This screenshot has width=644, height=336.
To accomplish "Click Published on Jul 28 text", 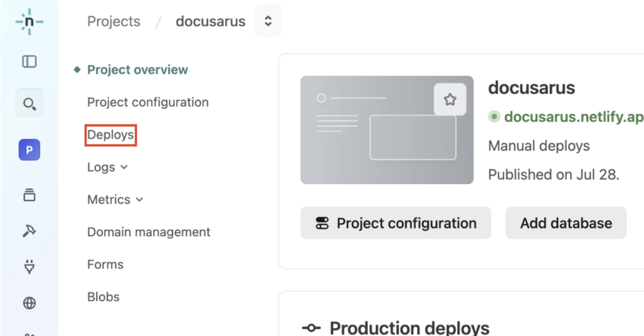I will click(x=554, y=174).
